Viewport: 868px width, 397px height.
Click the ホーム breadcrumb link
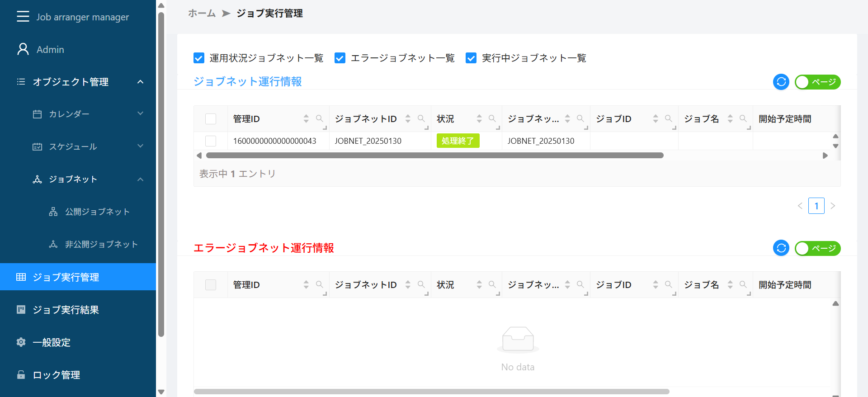coord(202,14)
